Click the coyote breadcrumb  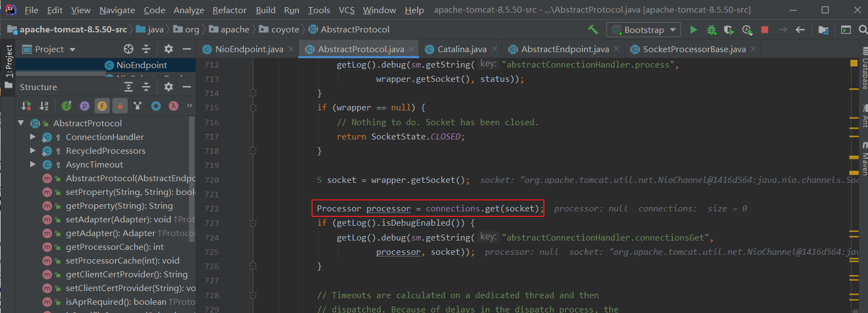click(x=279, y=30)
